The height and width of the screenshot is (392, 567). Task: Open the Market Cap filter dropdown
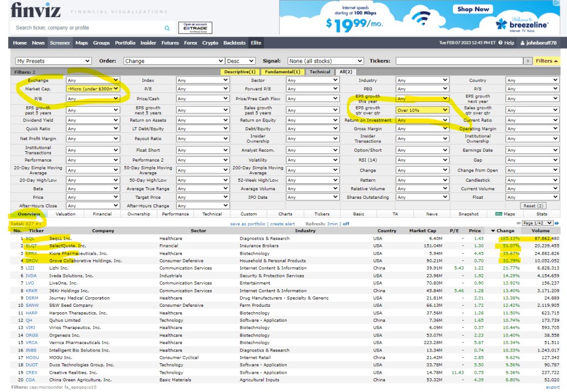click(x=93, y=89)
